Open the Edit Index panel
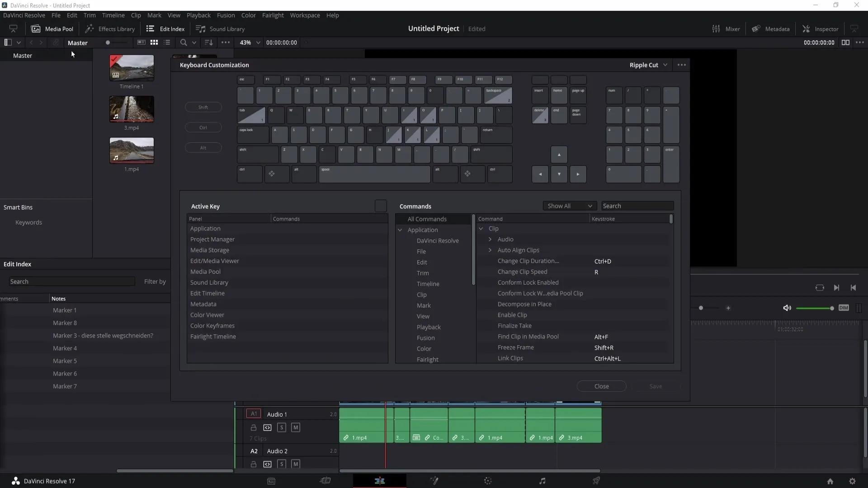This screenshot has width=868, height=488. coord(165,29)
